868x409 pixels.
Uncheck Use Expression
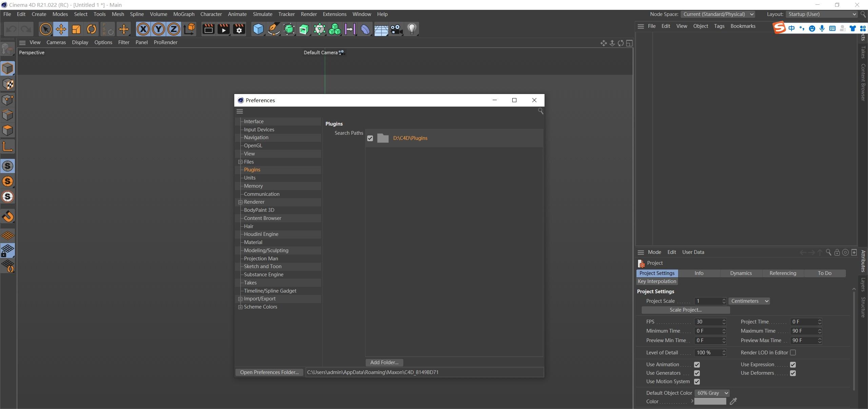(x=793, y=365)
